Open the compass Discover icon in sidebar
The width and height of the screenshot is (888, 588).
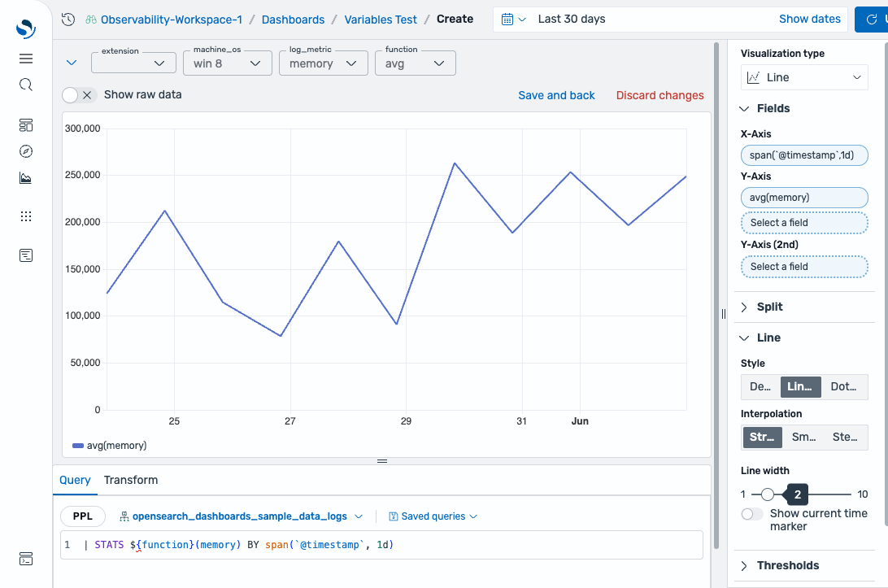pyautogui.click(x=26, y=151)
